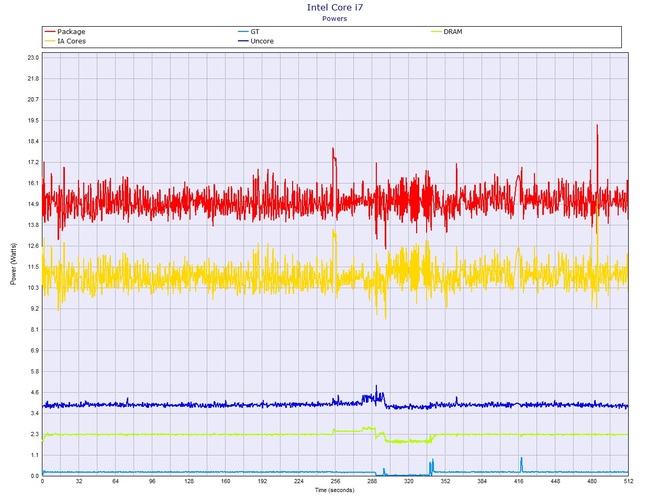Click the 256 tick label on time axis
The image size is (670, 502).
point(335,481)
